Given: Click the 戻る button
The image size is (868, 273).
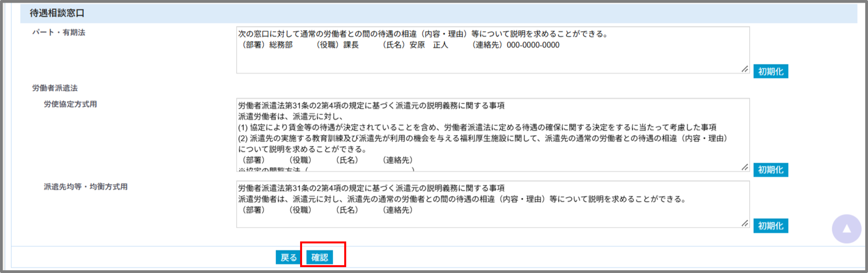Looking at the screenshot, I should click(x=288, y=257).
